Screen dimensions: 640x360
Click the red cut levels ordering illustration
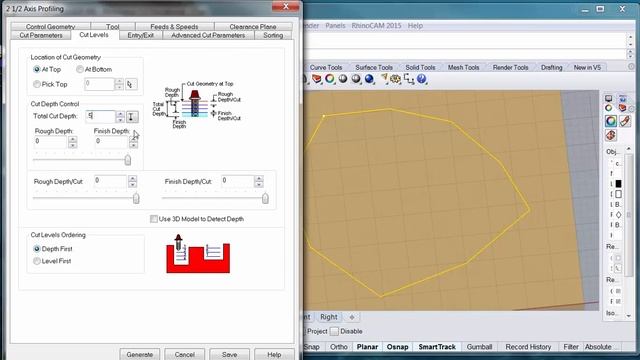198,254
